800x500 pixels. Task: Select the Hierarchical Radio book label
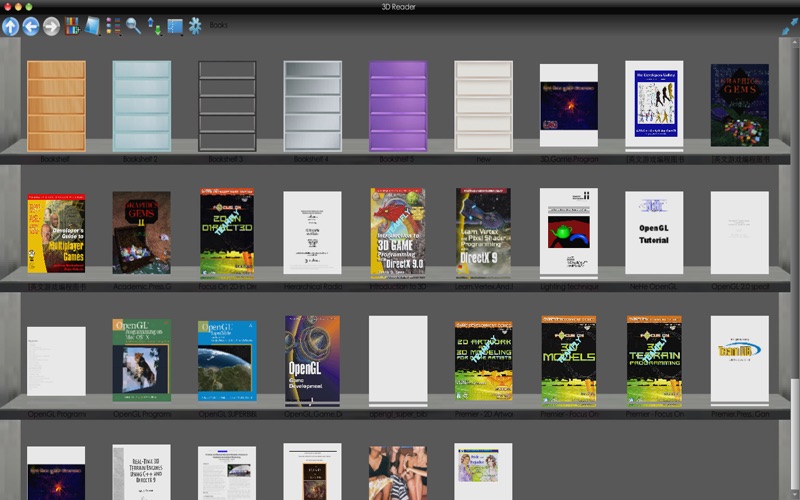point(312,287)
